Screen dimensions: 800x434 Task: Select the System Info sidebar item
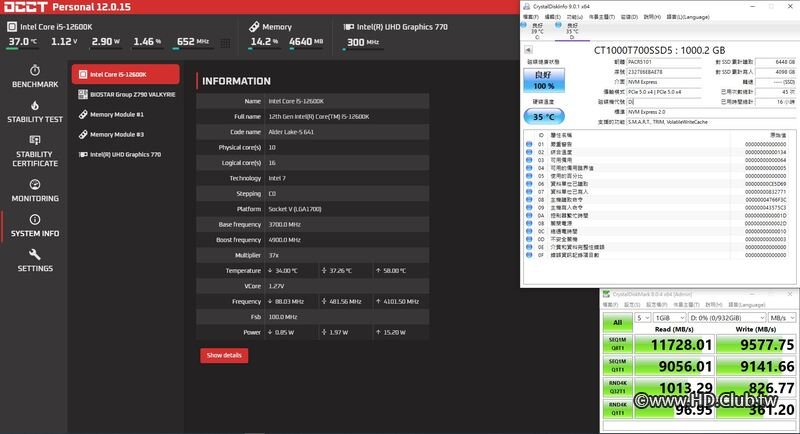tap(35, 226)
